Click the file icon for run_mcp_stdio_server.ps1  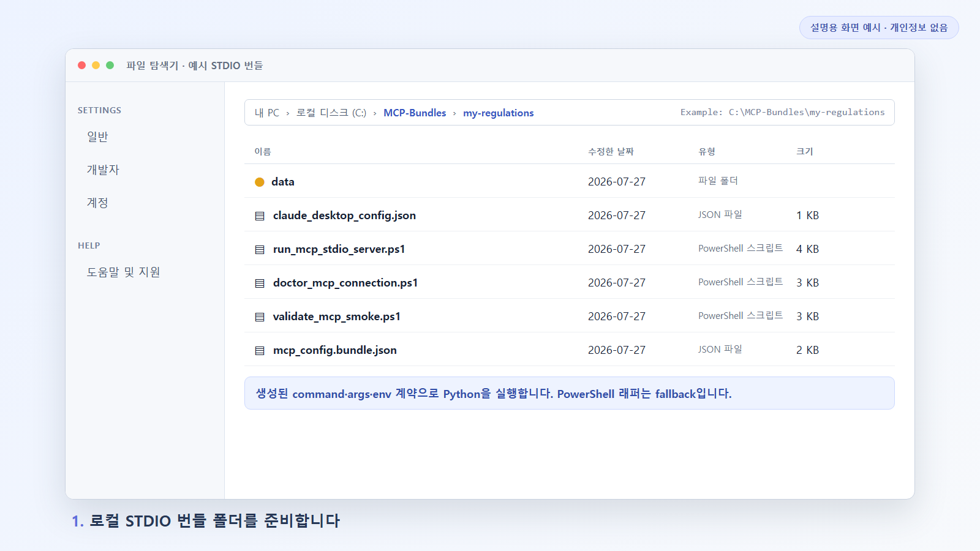(260, 249)
